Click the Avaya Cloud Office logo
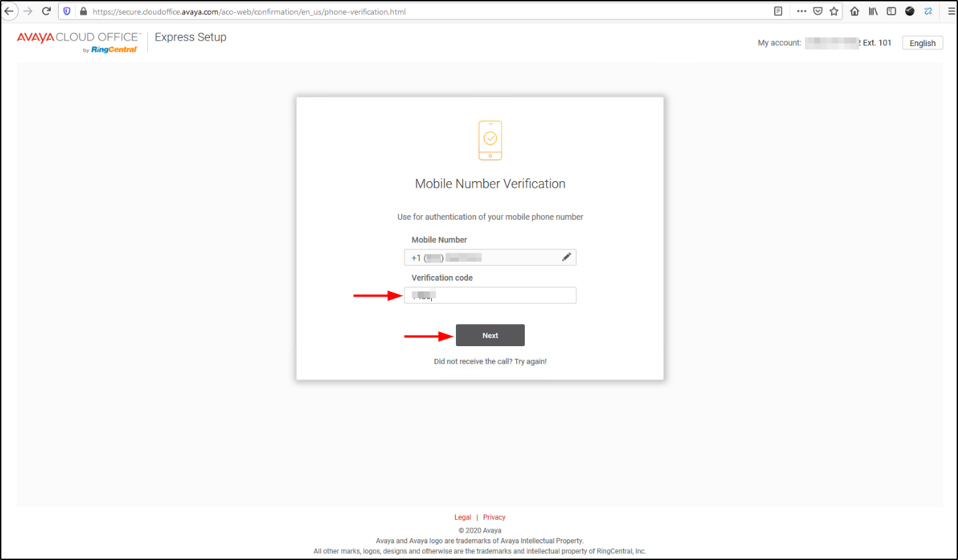Viewport: 958px width, 560px height. tap(78, 41)
